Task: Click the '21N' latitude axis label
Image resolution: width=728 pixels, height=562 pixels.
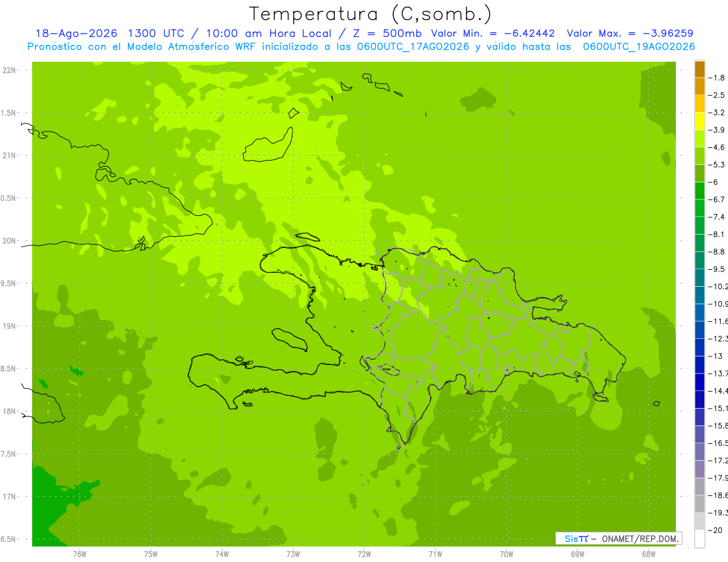Action: click(8, 156)
